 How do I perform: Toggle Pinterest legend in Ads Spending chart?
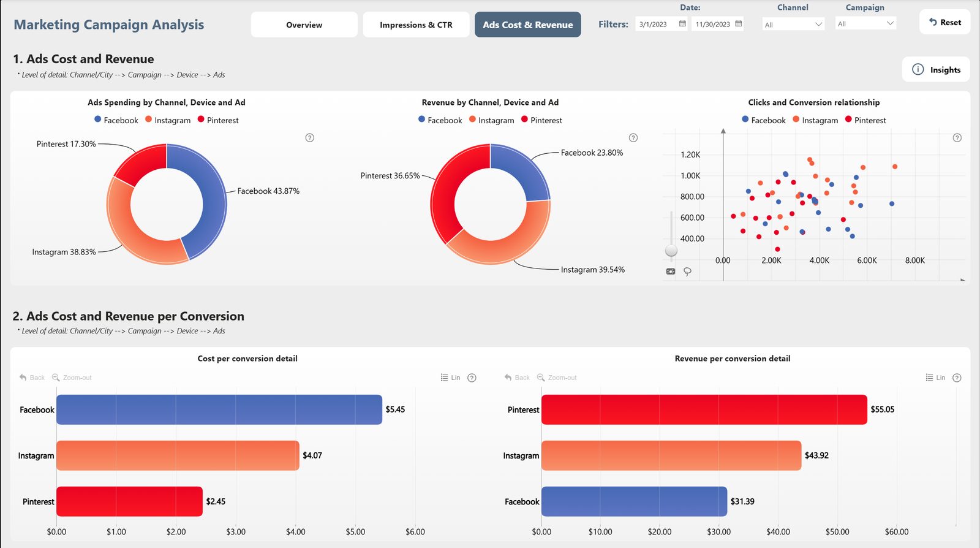coord(218,120)
